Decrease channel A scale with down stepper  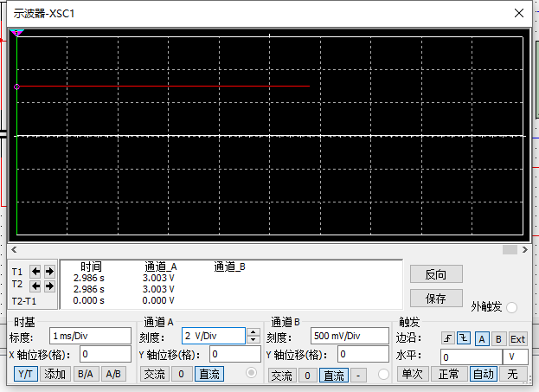click(x=253, y=339)
